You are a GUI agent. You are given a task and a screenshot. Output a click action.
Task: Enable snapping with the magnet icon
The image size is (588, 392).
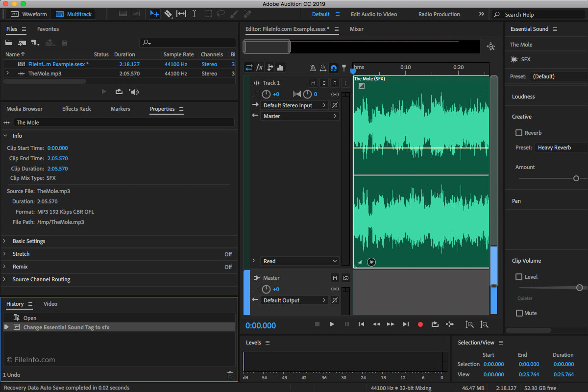pos(333,68)
